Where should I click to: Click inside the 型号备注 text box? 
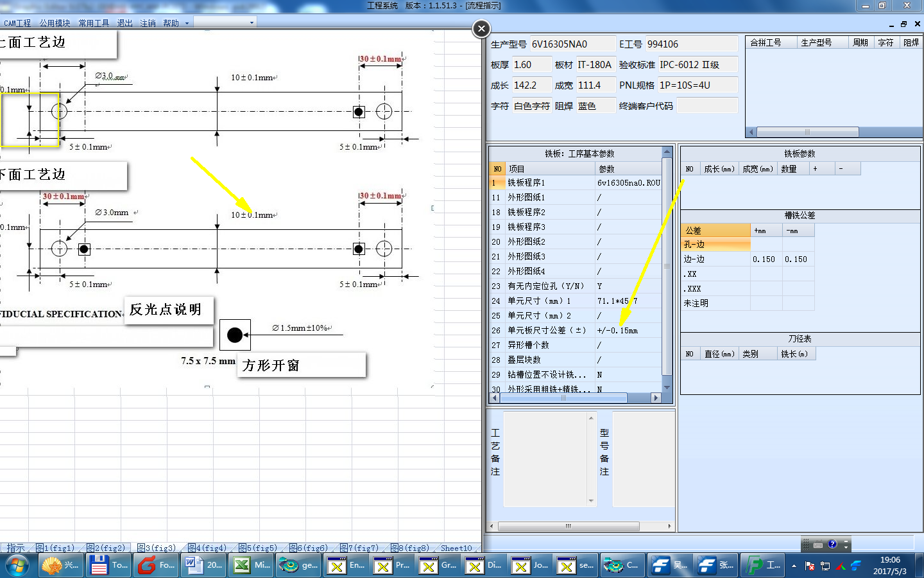(643, 459)
